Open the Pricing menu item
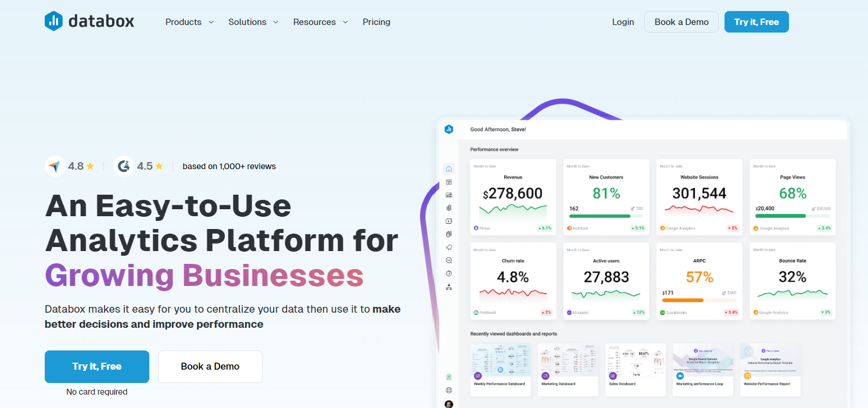The image size is (868, 408). point(376,22)
